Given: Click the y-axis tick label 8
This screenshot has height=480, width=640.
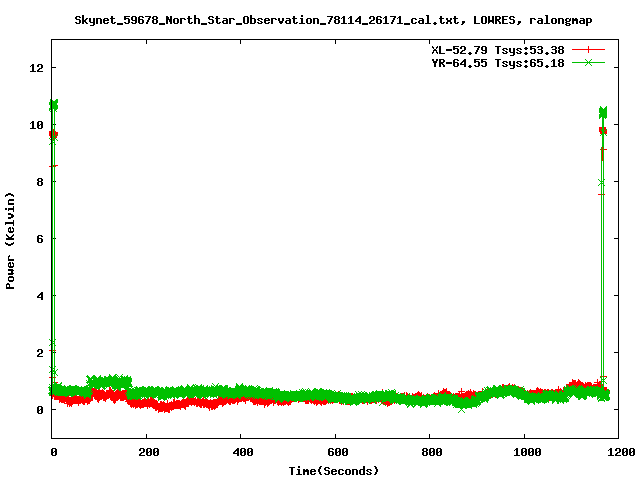Looking at the screenshot, I should 40,182.
